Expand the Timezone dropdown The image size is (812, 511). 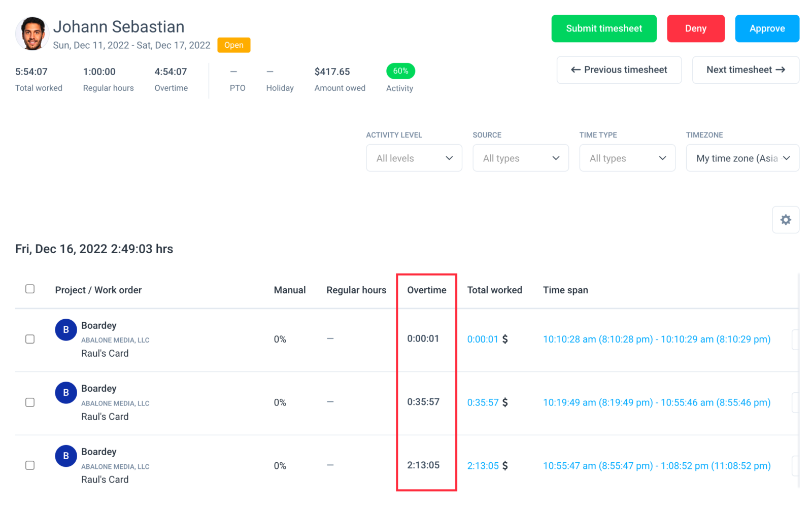click(742, 158)
